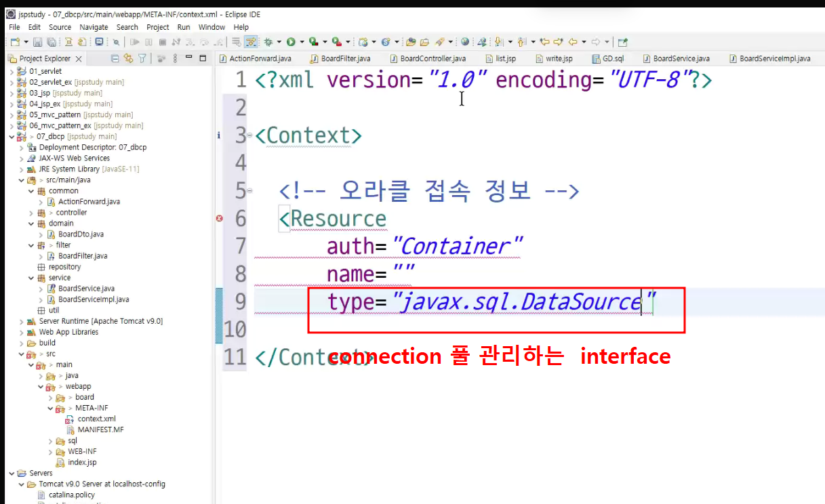This screenshot has height=504, width=825.
Task: Click the Project Explorer filter funnel icon
Action: 142,59
